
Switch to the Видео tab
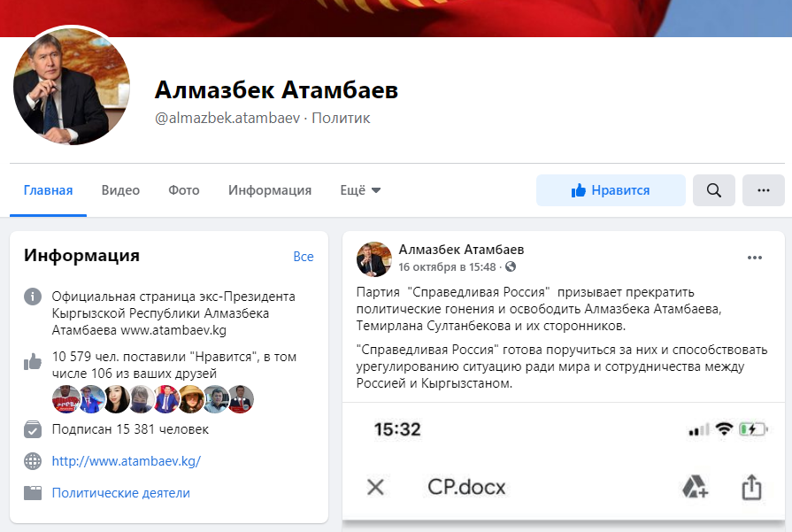tap(120, 190)
